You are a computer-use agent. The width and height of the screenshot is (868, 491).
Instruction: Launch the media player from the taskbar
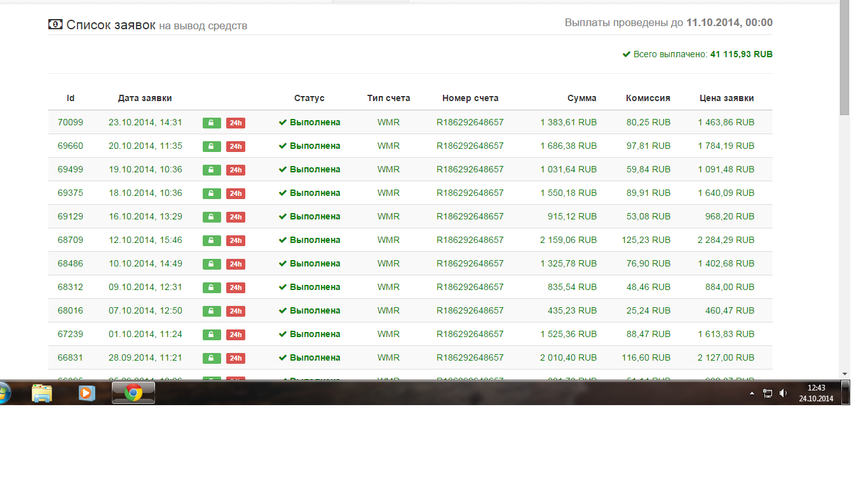85,393
